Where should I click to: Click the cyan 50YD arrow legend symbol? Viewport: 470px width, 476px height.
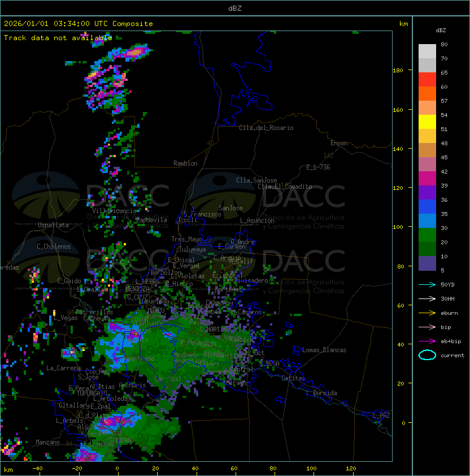tap(427, 284)
